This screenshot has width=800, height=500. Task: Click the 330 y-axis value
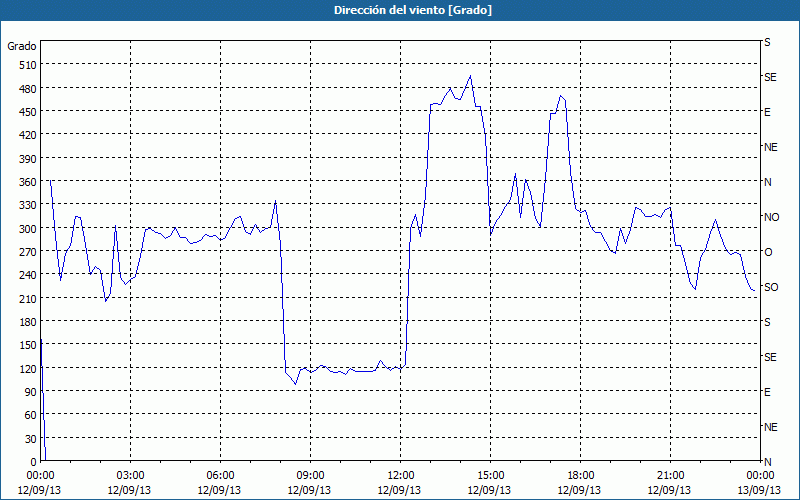[x=28, y=205]
